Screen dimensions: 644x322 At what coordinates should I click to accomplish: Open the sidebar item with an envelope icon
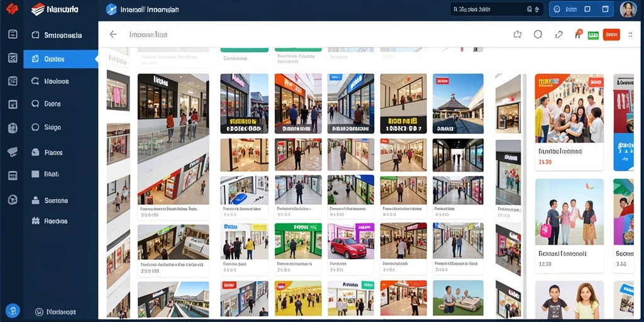[x=61, y=152]
